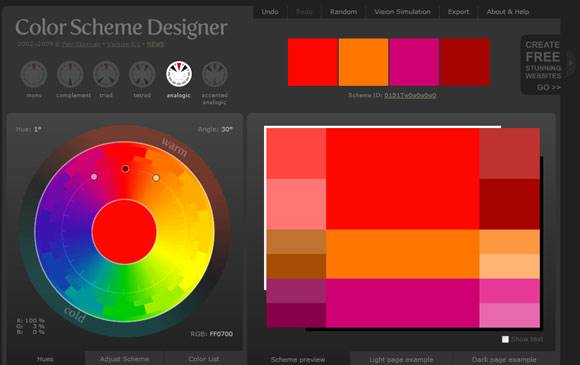The height and width of the screenshot is (365, 580).
Task: Click the warm label on wheel rim
Action: pos(175,147)
